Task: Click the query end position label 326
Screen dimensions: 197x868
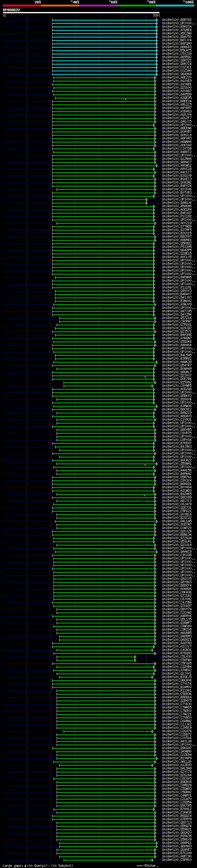Action: (155, 15)
